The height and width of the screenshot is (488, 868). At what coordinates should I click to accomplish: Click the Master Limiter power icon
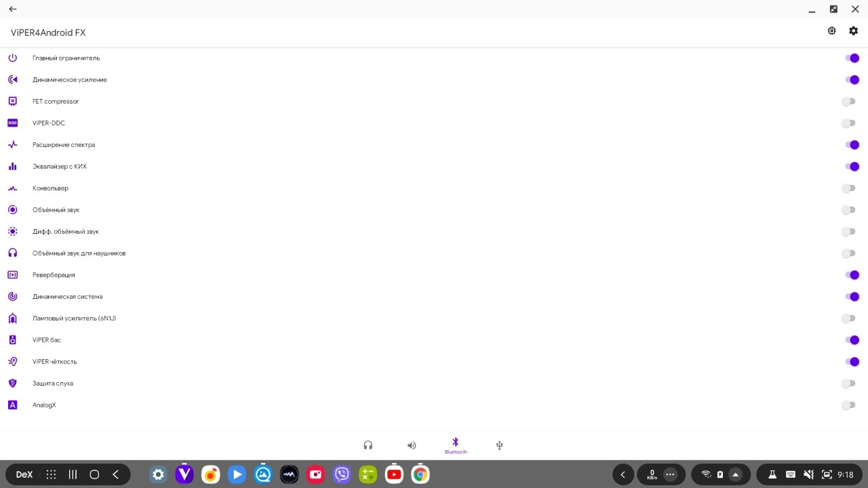coord(12,58)
